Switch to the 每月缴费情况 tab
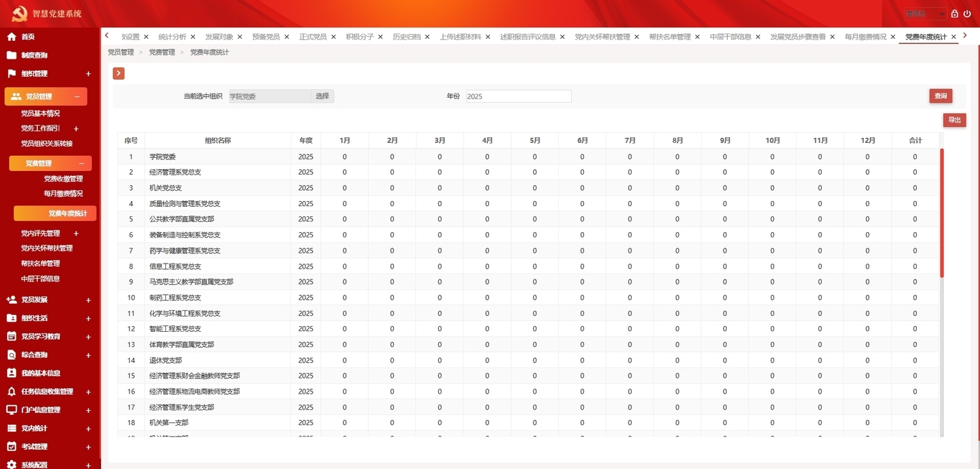The image size is (980, 469). pos(865,37)
